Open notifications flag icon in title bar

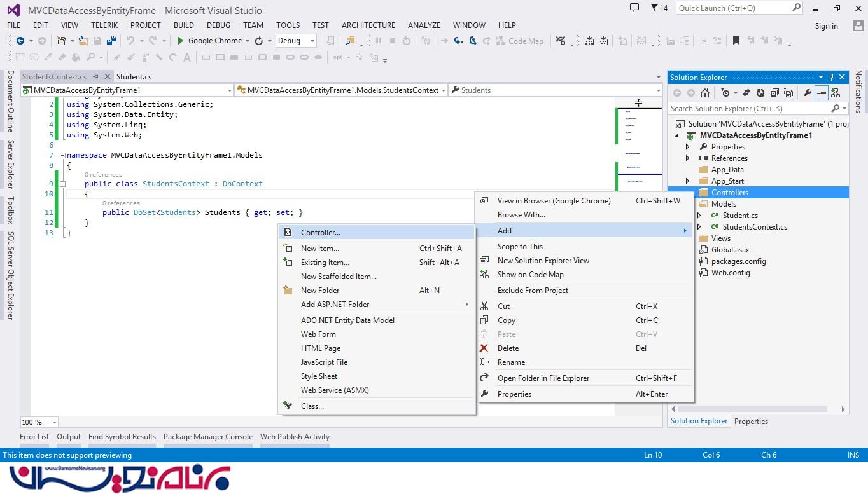(x=654, y=8)
